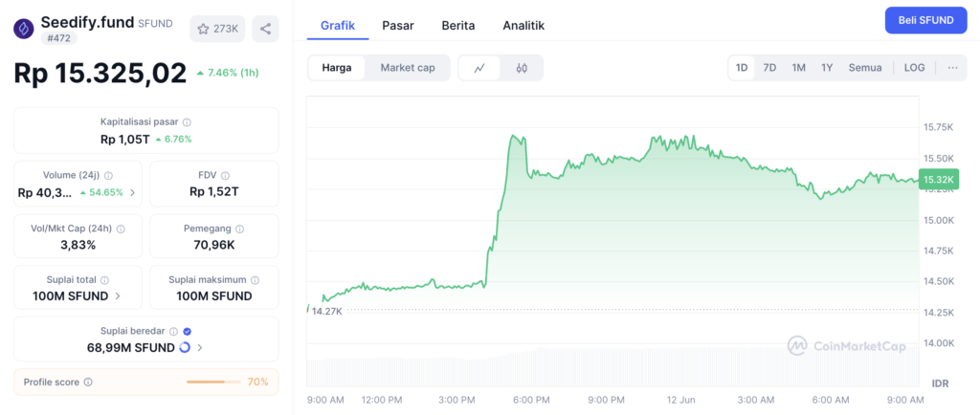Show info icon next to Pemegang
The height and width of the screenshot is (415, 980).
240,229
